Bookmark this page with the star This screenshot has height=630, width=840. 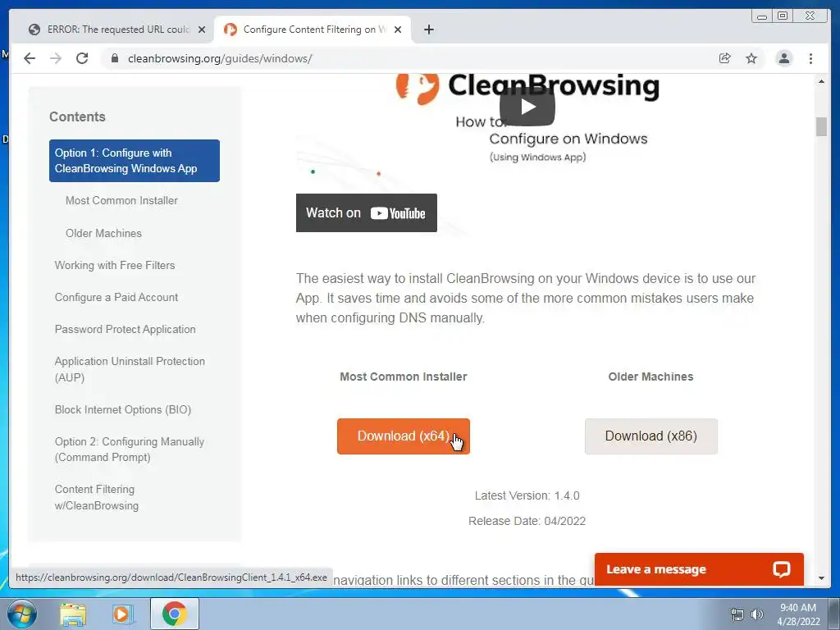[751, 58]
